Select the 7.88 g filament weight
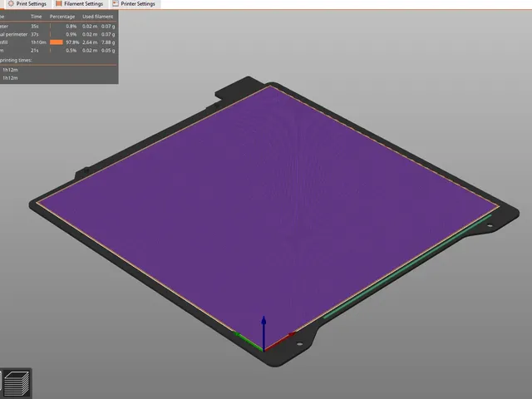 [108, 42]
